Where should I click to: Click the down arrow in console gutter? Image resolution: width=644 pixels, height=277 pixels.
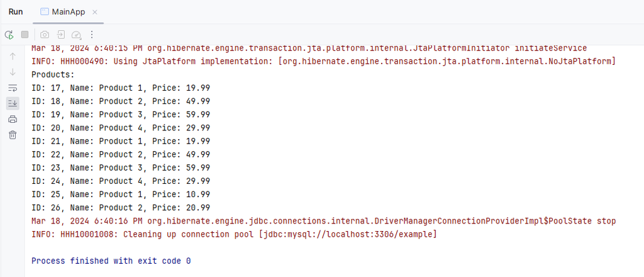click(13, 72)
